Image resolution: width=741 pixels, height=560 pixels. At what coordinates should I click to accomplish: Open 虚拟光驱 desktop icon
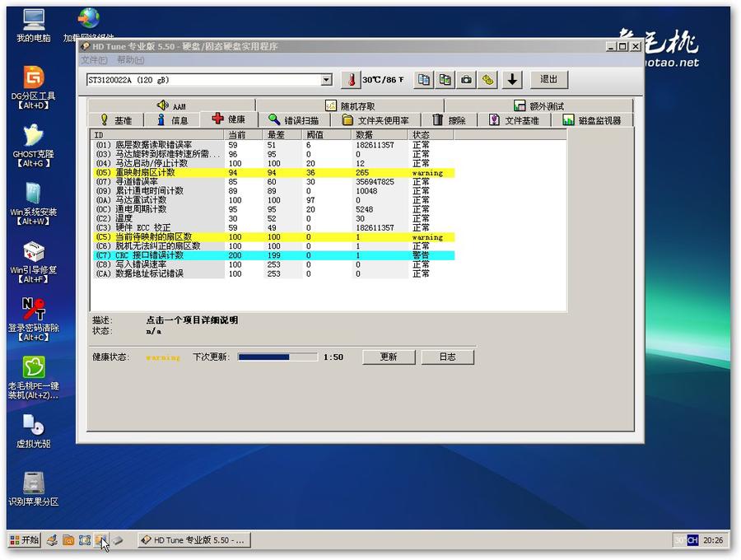click(34, 431)
